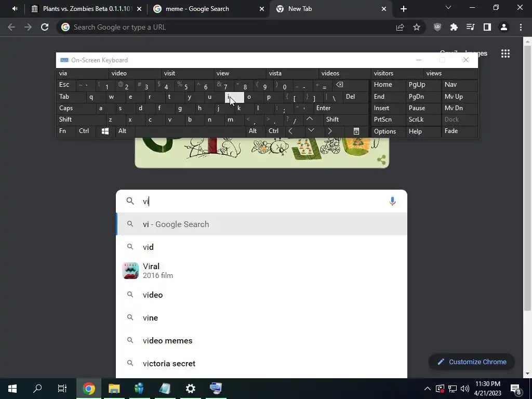Image resolution: width=532 pixels, height=399 pixels.
Task: Open the Windows Start menu
Action: click(12, 389)
